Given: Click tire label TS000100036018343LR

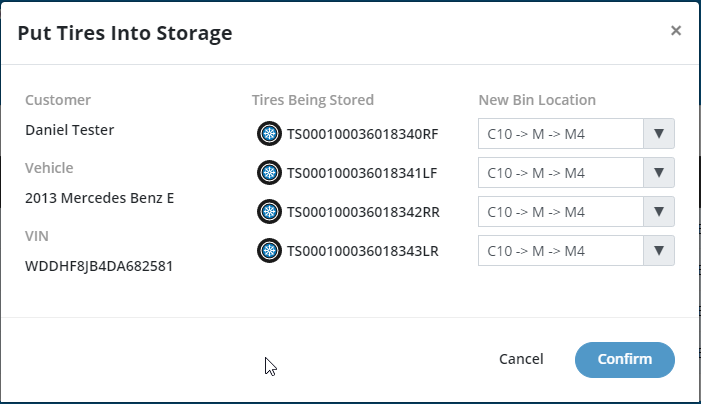Looking at the screenshot, I should coord(363,251).
